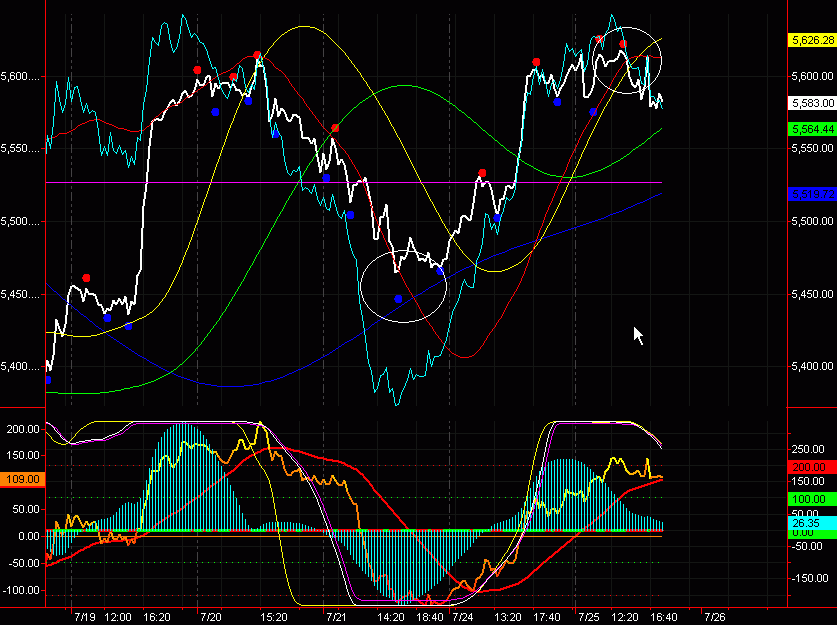Select the white 5,583.00 last price tag
This screenshot has height=625, width=837.
[812, 103]
